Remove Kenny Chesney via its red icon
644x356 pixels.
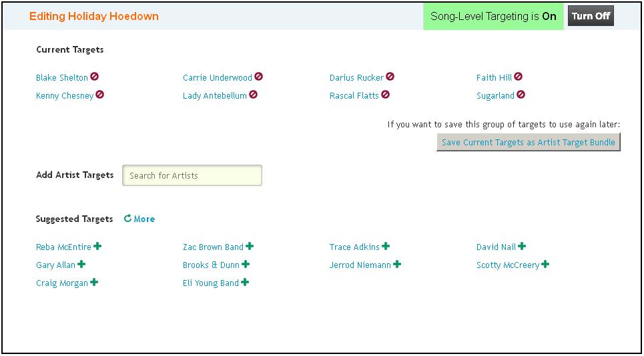click(100, 95)
